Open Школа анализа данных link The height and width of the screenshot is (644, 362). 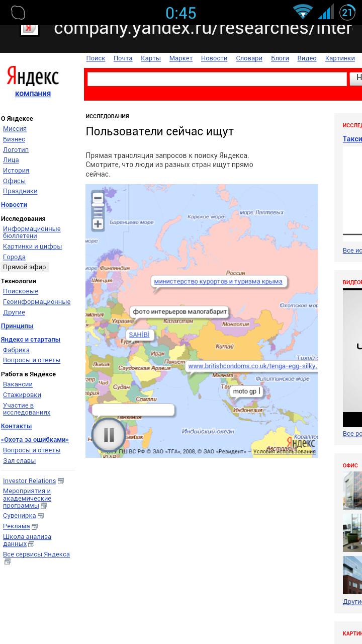pyautogui.click(x=27, y=540)
